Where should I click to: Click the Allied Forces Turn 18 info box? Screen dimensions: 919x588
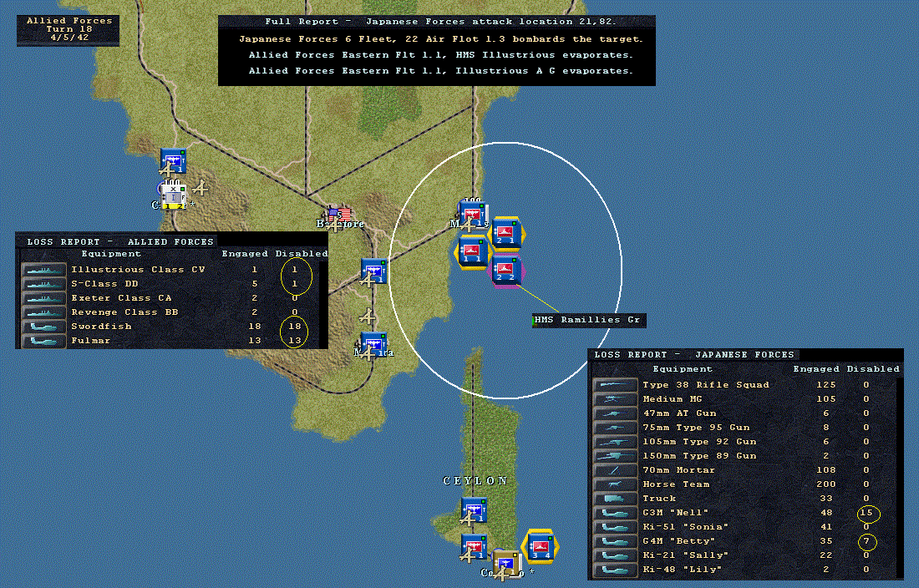click(x=69, y=30)
